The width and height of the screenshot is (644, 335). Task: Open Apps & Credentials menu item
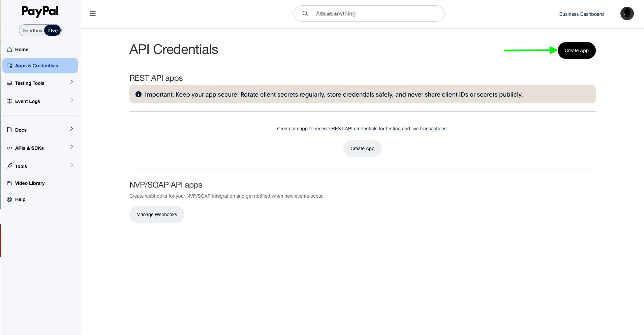click(x=40, y=66)
